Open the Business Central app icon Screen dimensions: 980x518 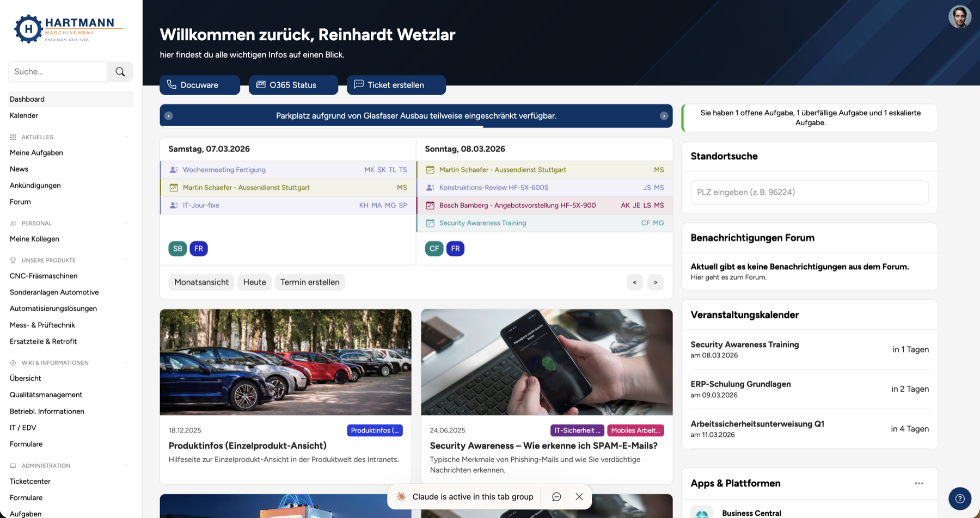[x=703, y=511]
